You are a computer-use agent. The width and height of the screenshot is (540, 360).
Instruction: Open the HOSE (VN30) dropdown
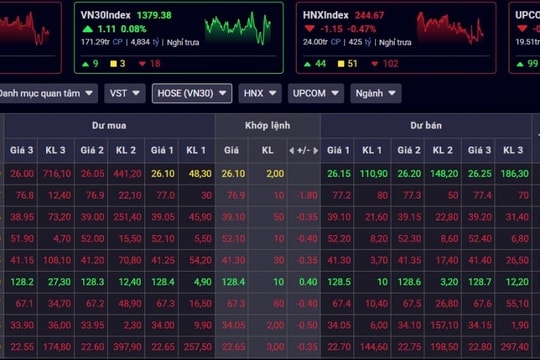coord(192,93)
